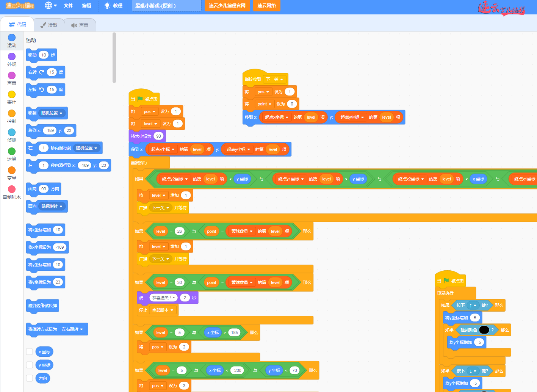Screen dimensions: 537x392
Task: Open the 鼠标指针 dropdown in 面向 block
Action: pos(52,206)
